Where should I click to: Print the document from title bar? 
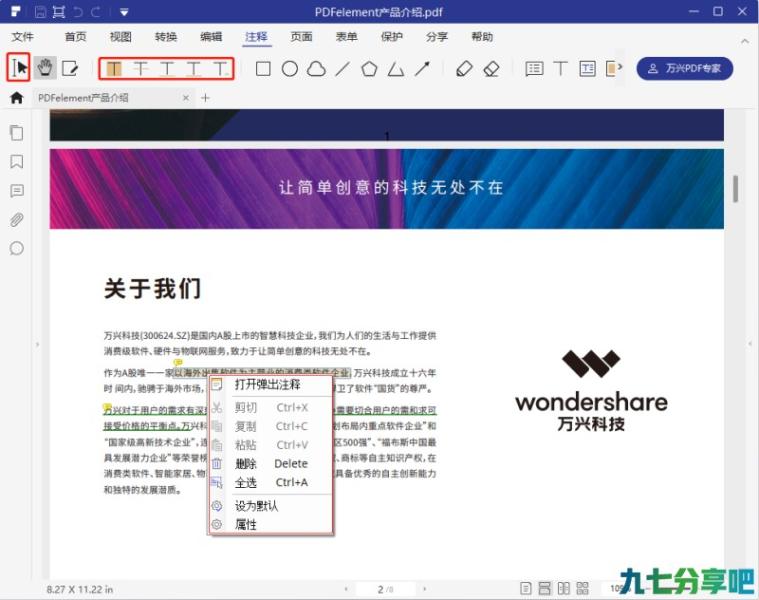(59, 12)
